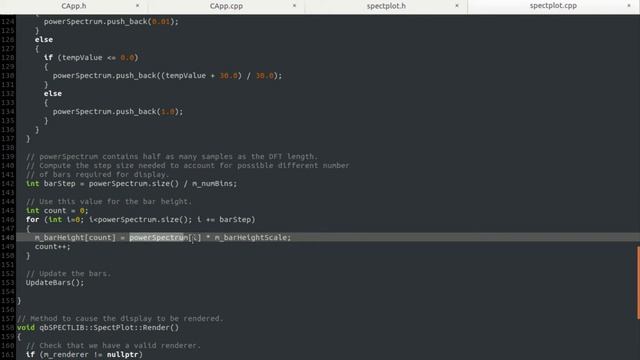Click line number 158 in gutter
Image resolution: width=640 pixels, height=360 pixels.
pyautogui.click(x=8, y=328)
